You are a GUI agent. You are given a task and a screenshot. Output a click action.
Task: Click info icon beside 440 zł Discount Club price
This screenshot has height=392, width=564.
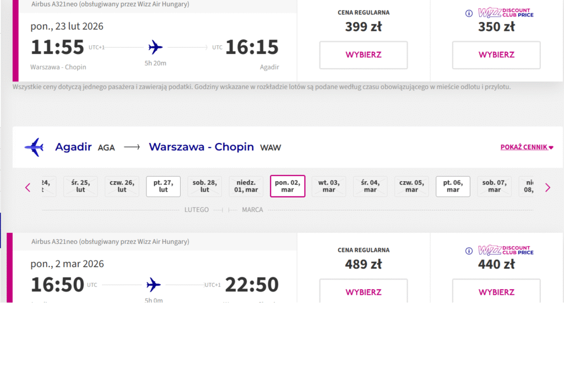point(469,251)
